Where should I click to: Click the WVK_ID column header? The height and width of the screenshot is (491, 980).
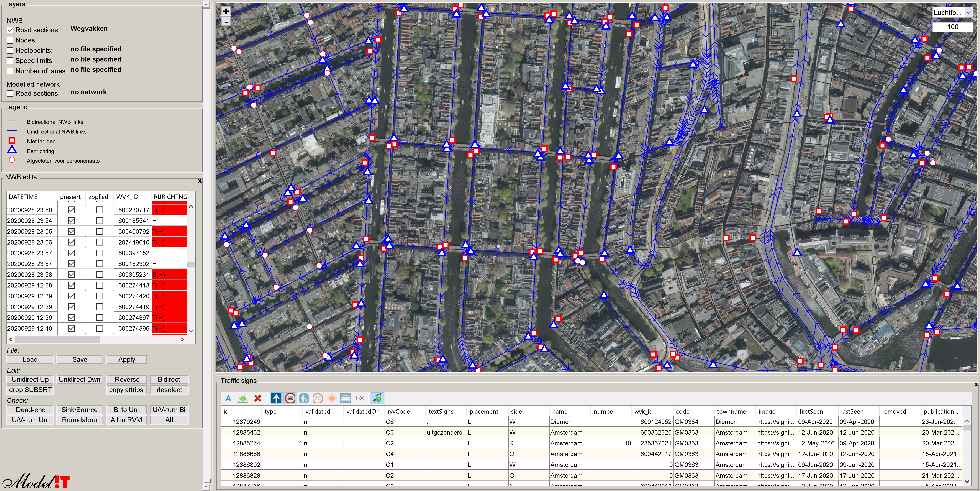point(132,197)
